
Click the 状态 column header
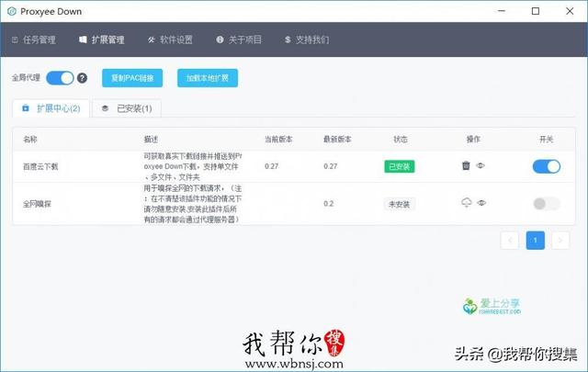click(x=401, y=140)
